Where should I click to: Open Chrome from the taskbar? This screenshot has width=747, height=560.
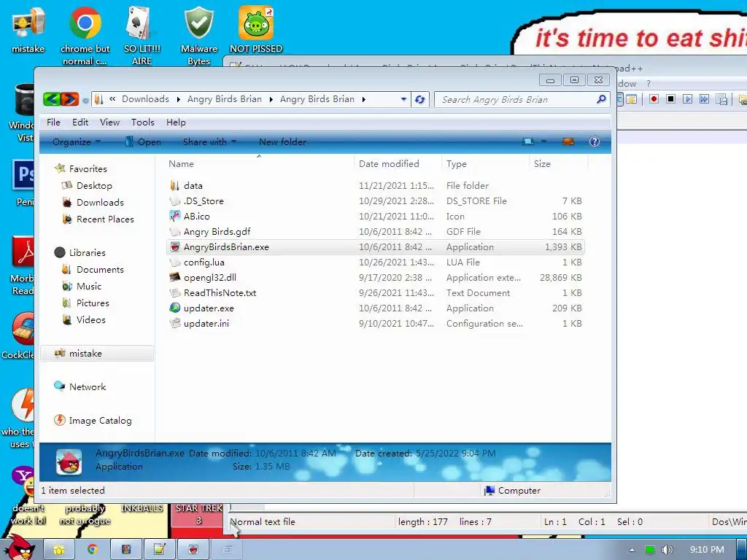(91, 550)
